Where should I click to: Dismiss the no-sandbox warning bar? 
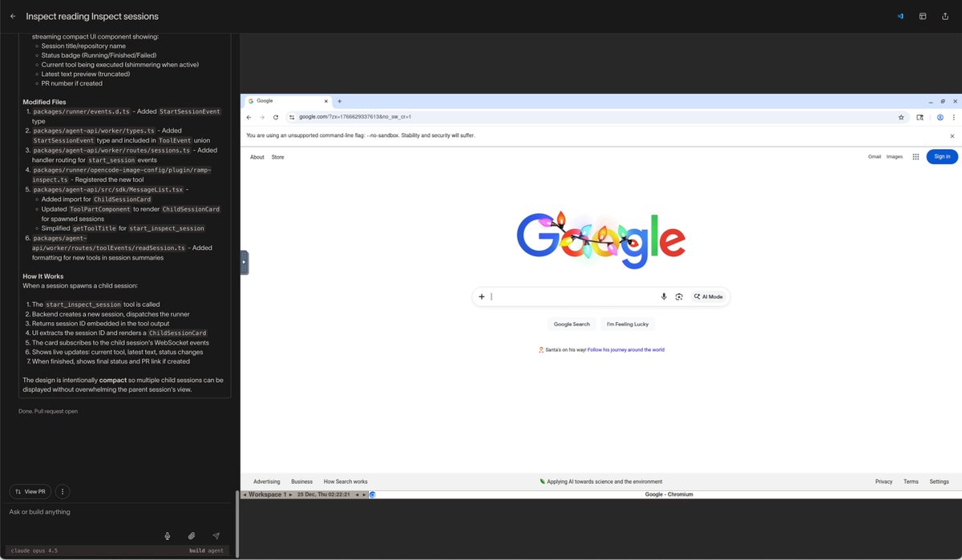tap(952, 136)
